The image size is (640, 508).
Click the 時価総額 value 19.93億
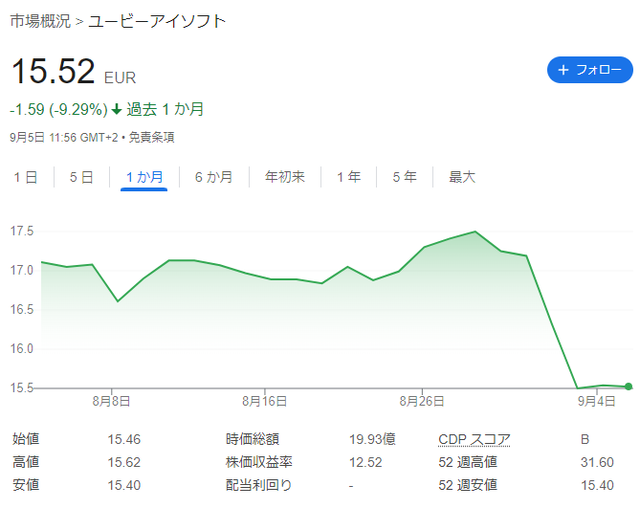[x=372, y=439]
